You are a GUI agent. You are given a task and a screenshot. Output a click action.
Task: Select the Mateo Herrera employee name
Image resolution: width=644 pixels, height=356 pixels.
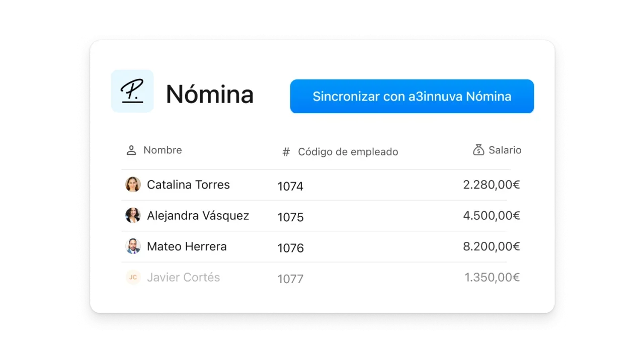[x=187, y=246]
